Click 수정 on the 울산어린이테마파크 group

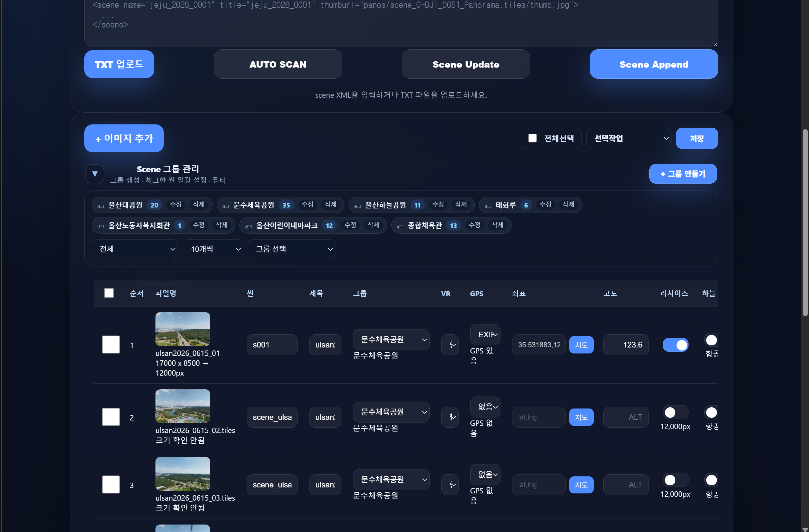(x=350, y=225)
